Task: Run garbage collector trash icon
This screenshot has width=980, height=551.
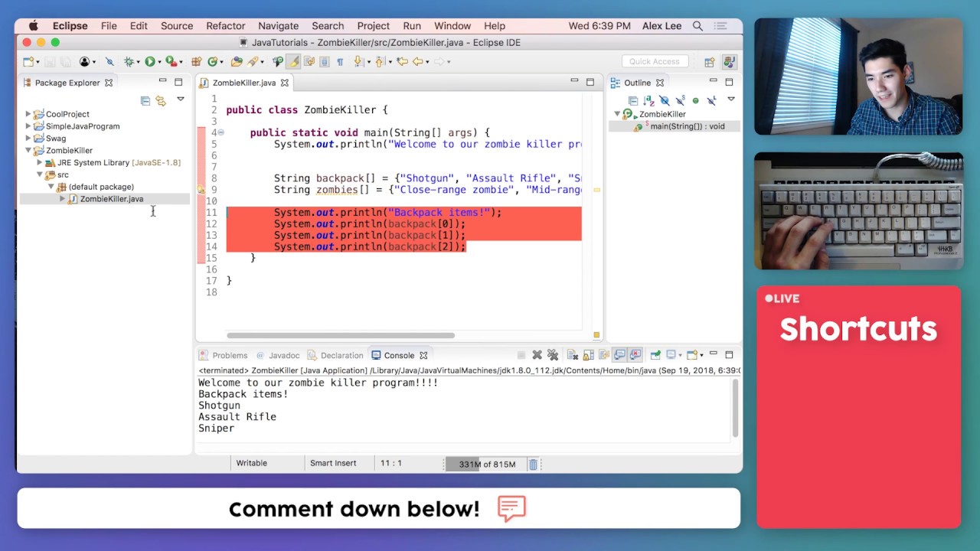Action: 533,464
